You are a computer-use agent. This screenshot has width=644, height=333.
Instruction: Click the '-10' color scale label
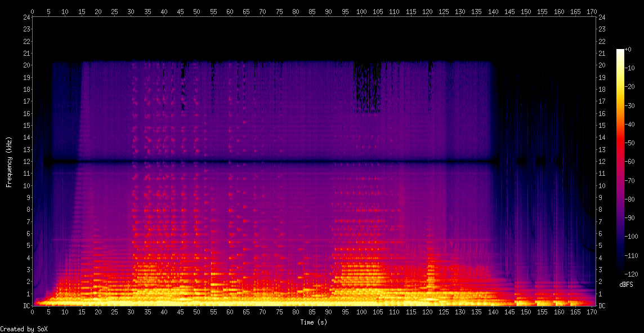pyautogui.click(x=629, y=68)
